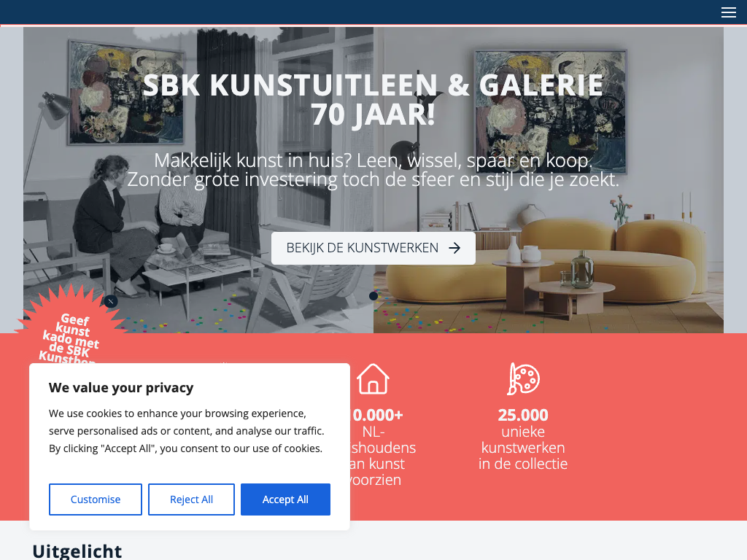
Task: Open the hamburger navigation menu
Action: [x=729, y=12]
